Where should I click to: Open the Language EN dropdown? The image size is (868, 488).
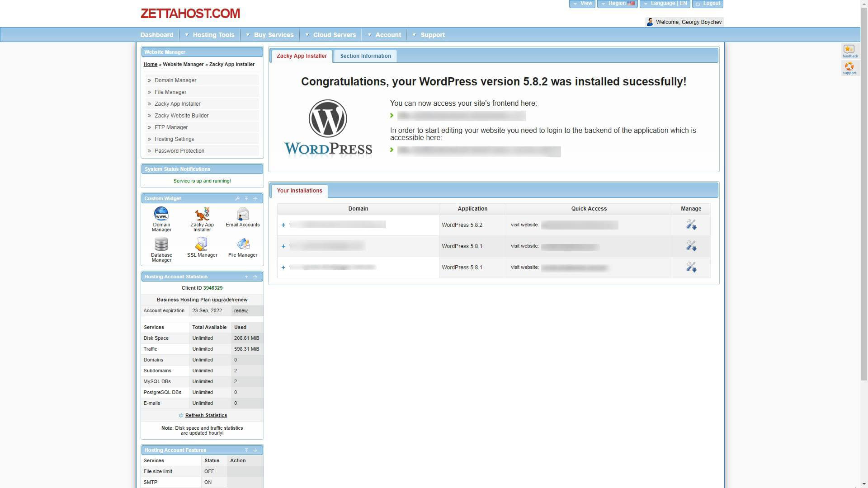pyautogui.click(x=665, y=4)
